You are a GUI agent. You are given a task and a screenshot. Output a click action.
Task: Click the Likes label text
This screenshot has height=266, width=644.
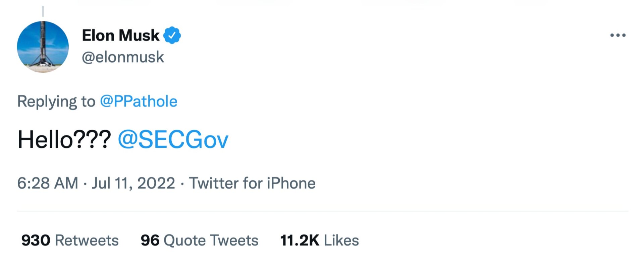341,240
